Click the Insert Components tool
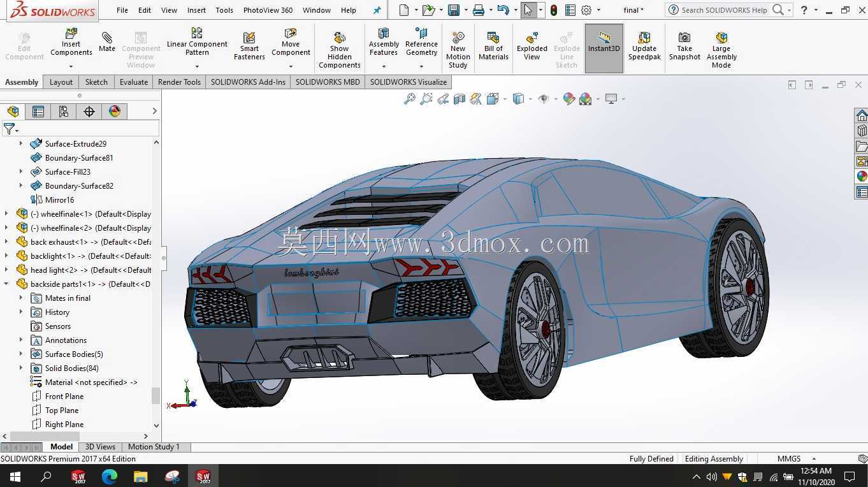The image size is (868, 487). point(71,42)
